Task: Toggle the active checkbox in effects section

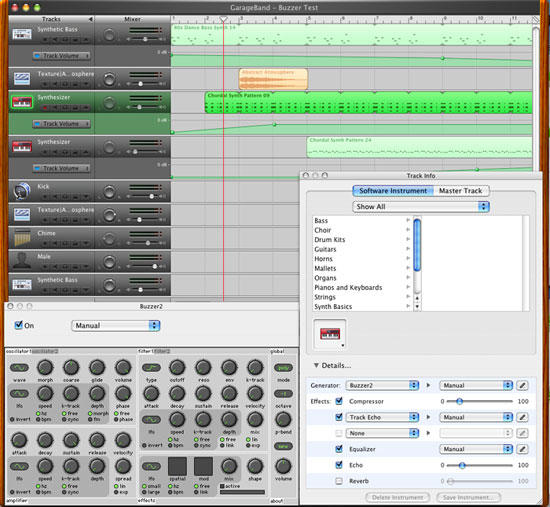Action: pos(222,486)
